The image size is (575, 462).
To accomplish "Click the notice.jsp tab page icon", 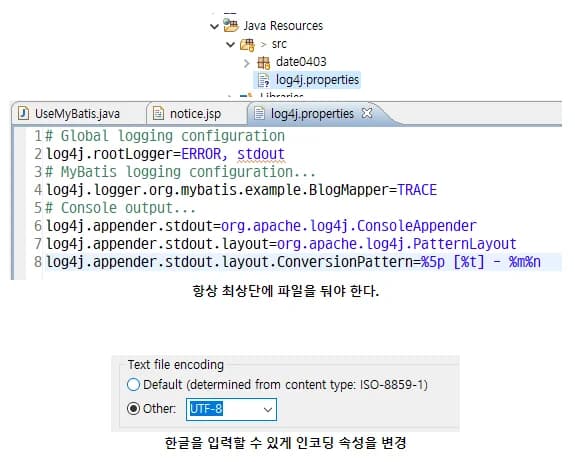I will pyautogui.click(x=158, y=113).
